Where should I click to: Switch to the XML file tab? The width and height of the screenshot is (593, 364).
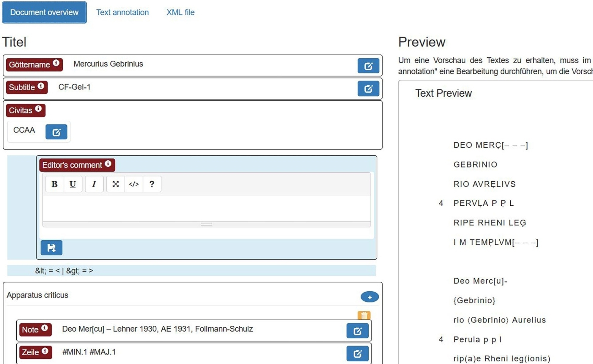pos(180,12)
